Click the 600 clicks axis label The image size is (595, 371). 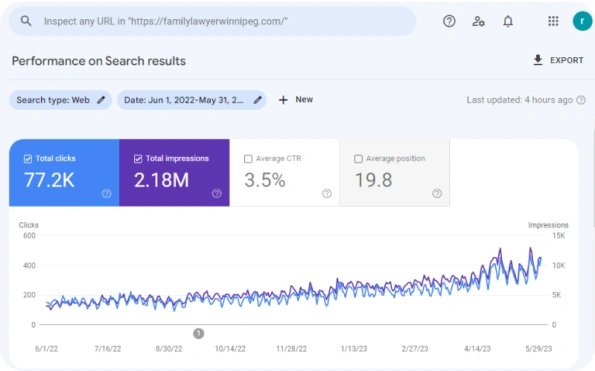(x=29, y=236)
